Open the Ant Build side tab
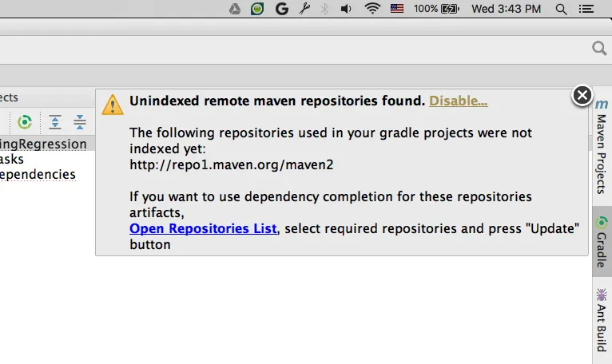 pyautogui.click(x=602, y=320)
